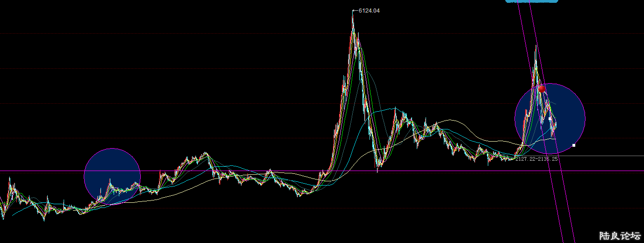The width and height of the screenshot is (644, 243).
Task: Click the 6124.04 peak price label
Action: 369,10
